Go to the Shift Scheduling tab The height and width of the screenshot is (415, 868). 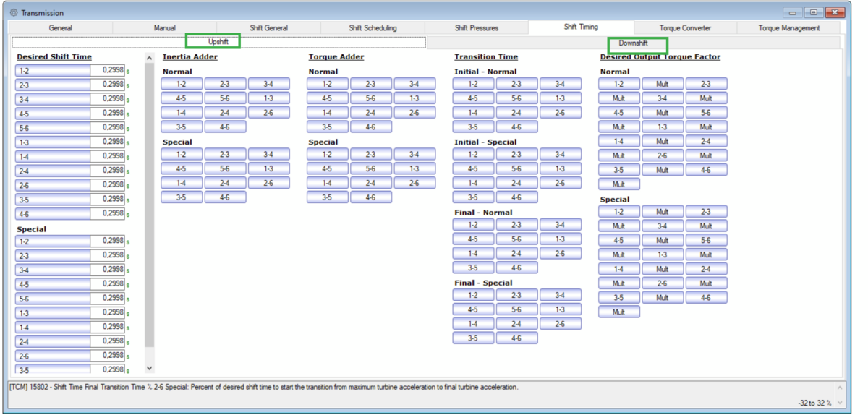(373, 28)
